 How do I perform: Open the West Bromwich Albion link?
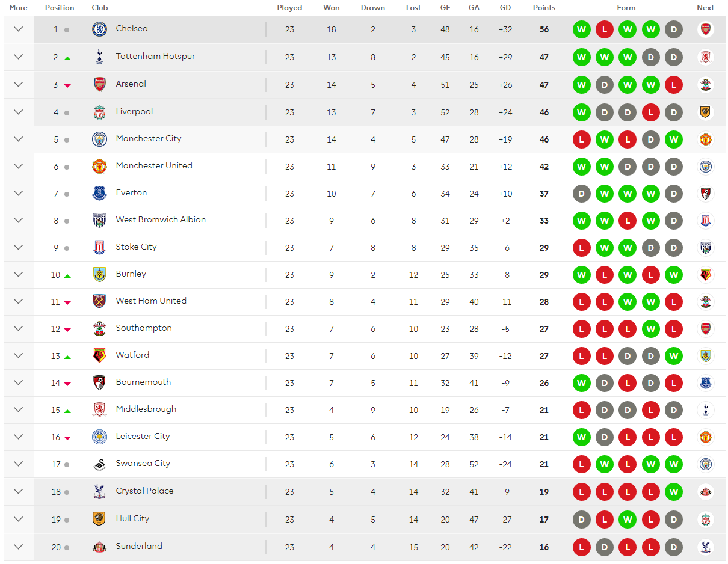point(161,219)
